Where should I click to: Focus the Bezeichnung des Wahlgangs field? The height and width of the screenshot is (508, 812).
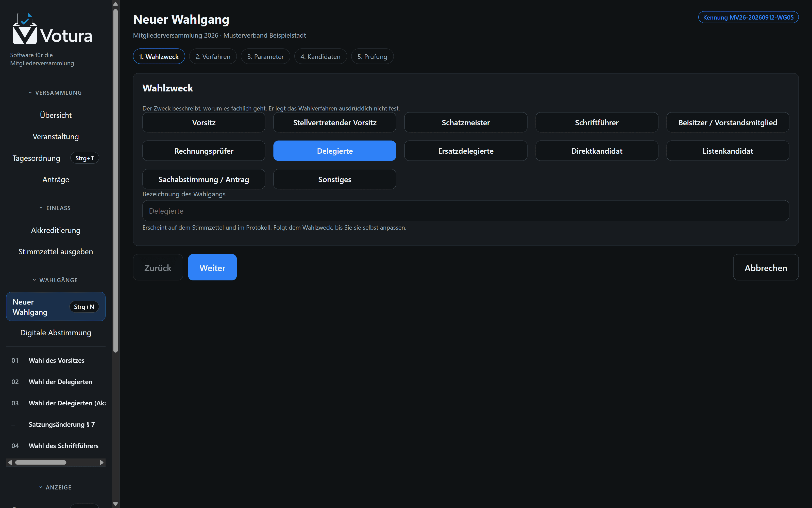tap(466, 211)
